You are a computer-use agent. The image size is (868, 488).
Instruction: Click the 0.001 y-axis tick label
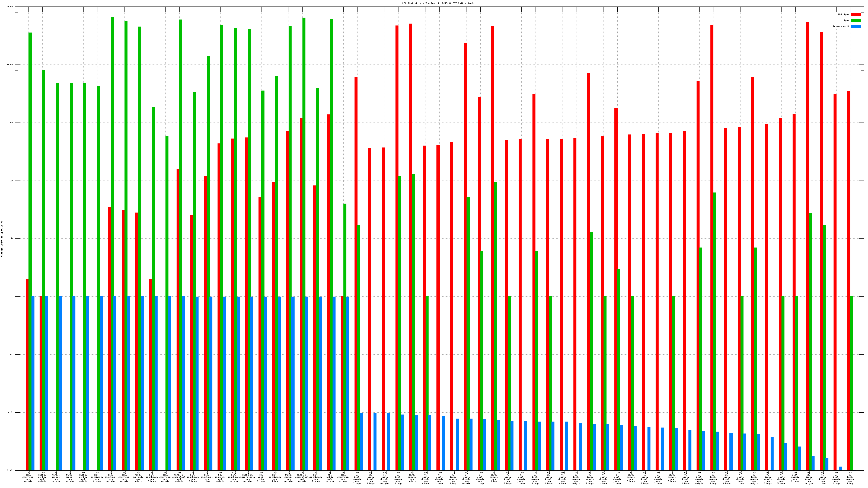point(11,470)
